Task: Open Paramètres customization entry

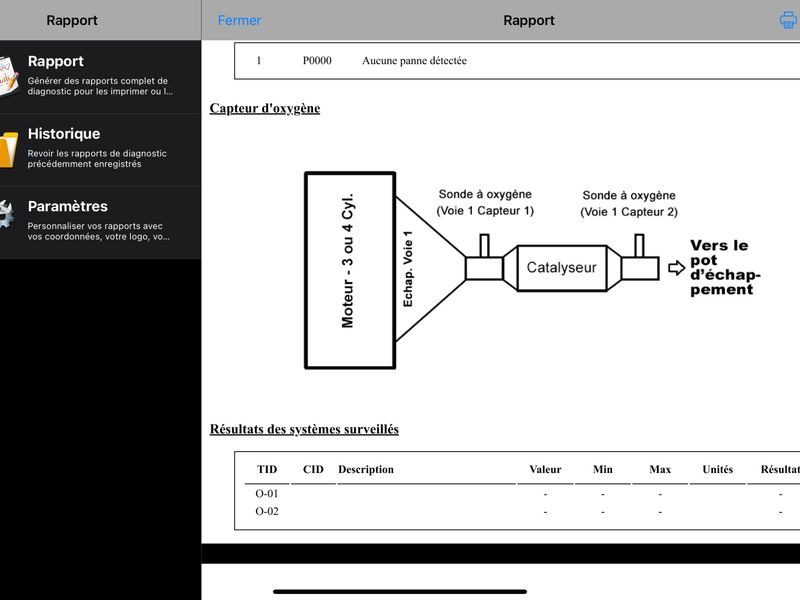Action: [x=100, y=222]
